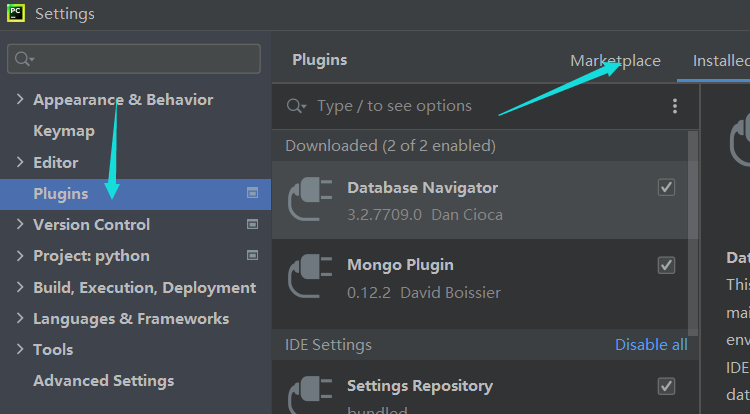Expand Languages & Frameworks node
Screen dimensions: 750x414
(x=20, y=318)
